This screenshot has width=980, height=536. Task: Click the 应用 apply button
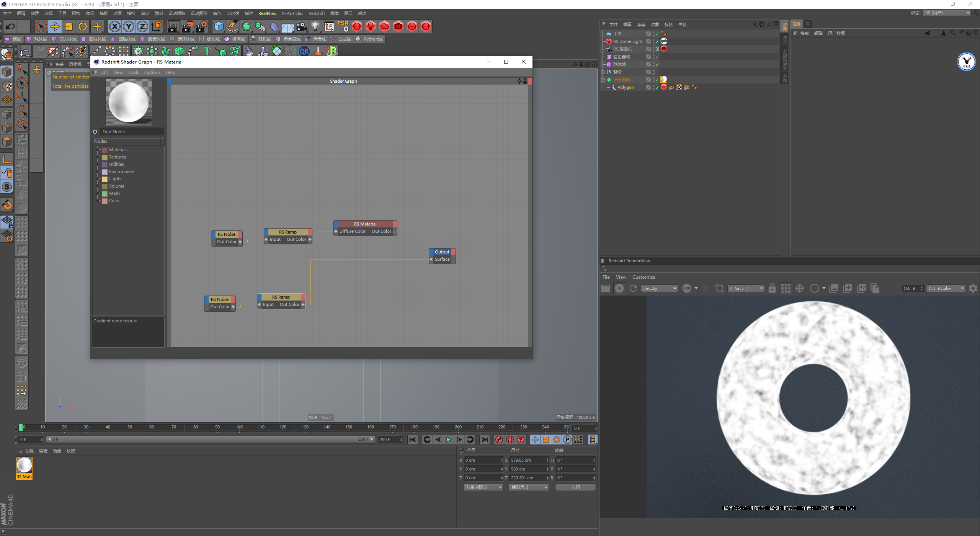pyautogui.click(x=575, y=487)
